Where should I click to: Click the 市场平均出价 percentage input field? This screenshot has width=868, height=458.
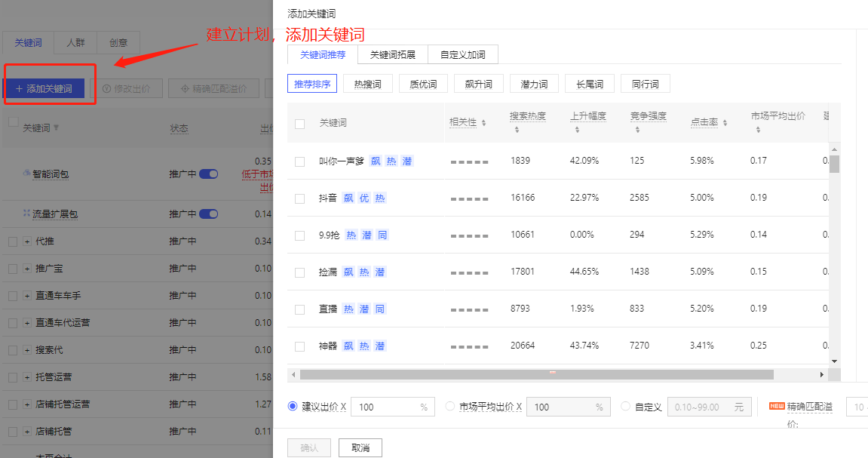[569, 407]
